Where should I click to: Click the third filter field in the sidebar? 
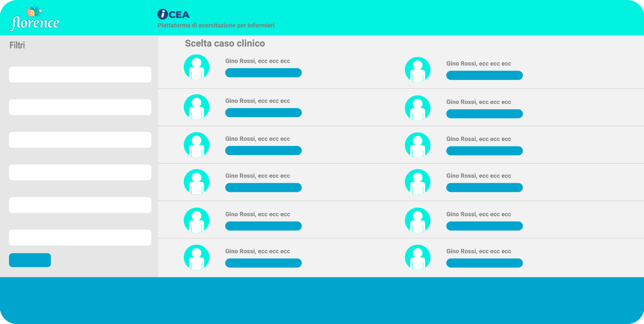coord(80,140)
